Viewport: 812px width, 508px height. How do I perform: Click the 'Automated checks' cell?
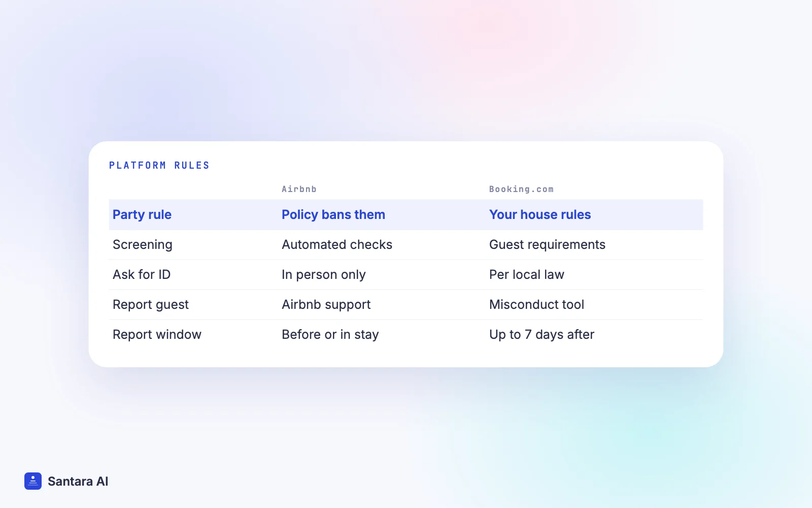[x=337, y=245]
